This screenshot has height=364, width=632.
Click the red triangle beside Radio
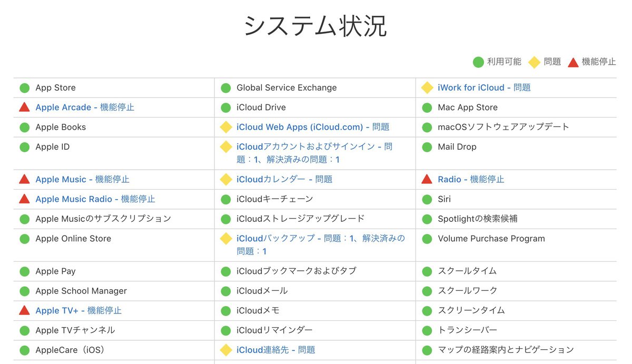(427, 180)
